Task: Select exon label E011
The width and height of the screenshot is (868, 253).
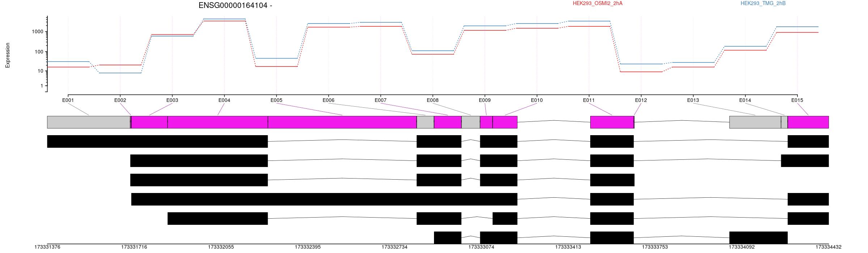Action: tap(589, 100)
